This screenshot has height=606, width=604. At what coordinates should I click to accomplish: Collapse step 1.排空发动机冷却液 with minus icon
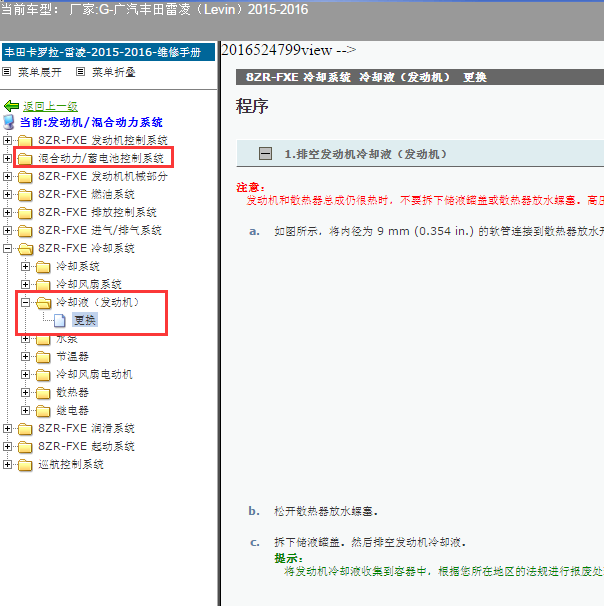coord(265,153)
